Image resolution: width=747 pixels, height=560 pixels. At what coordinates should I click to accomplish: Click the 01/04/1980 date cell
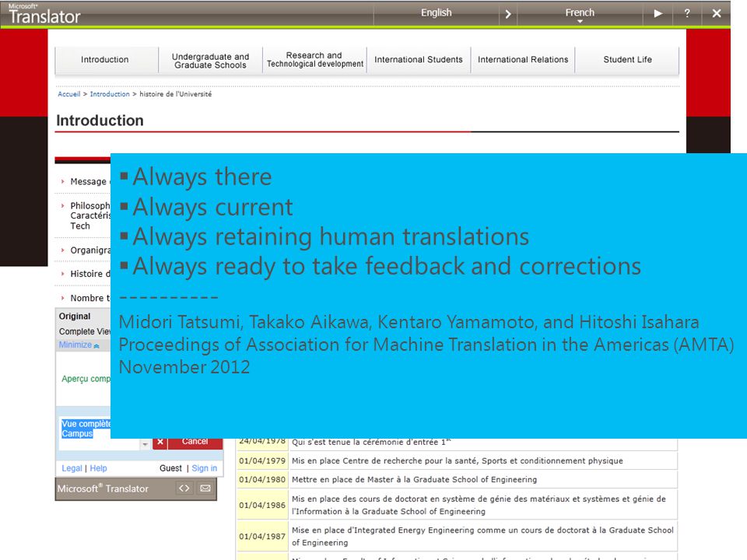[262, 480]
